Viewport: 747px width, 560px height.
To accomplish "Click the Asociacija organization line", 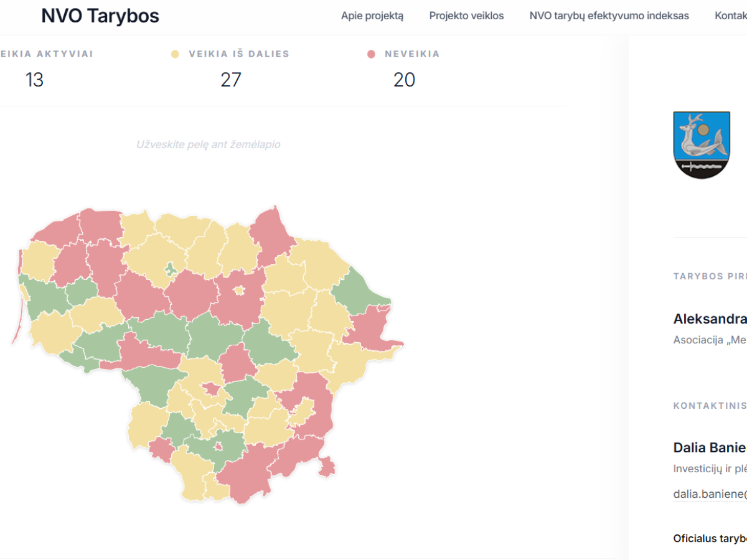I will [710, 340].
